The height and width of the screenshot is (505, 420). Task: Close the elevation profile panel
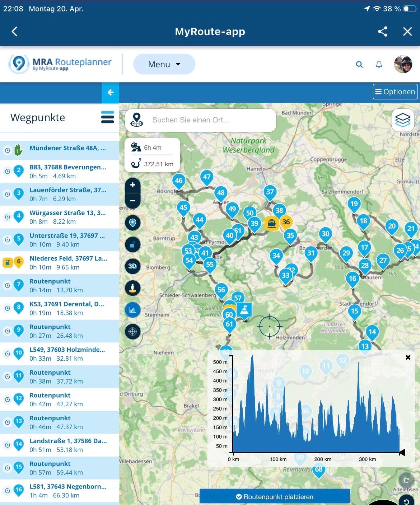click(x=408, y=357)
